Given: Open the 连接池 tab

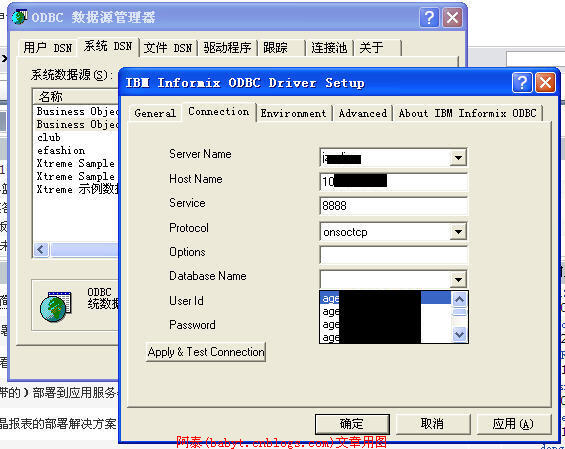Looking at the screenshot, I should 329,48.
